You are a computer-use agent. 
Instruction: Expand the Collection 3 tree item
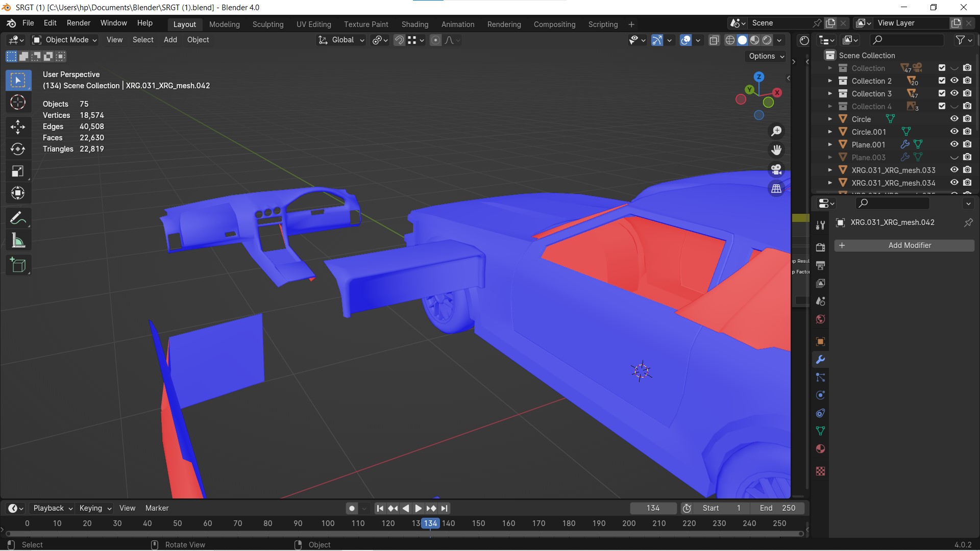pos(830,93)
